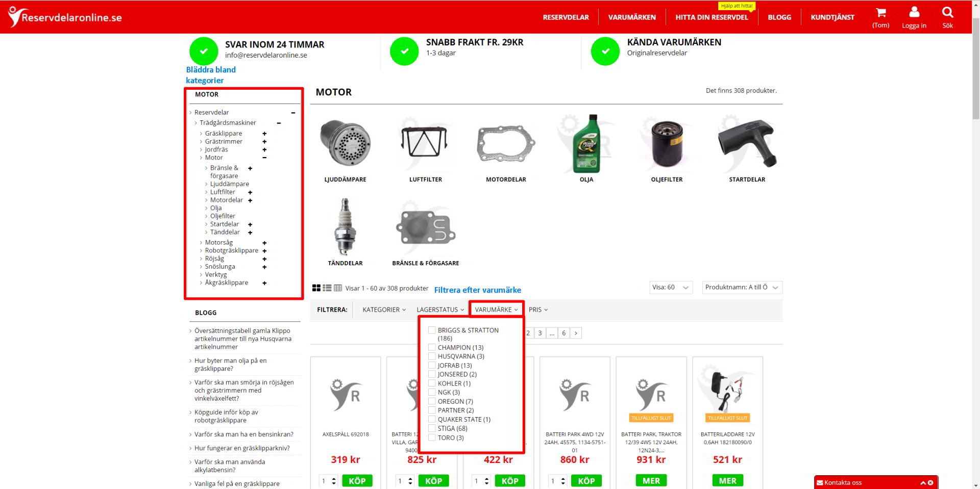Expand Tänddelar with plus icon

tap(250, 233)
